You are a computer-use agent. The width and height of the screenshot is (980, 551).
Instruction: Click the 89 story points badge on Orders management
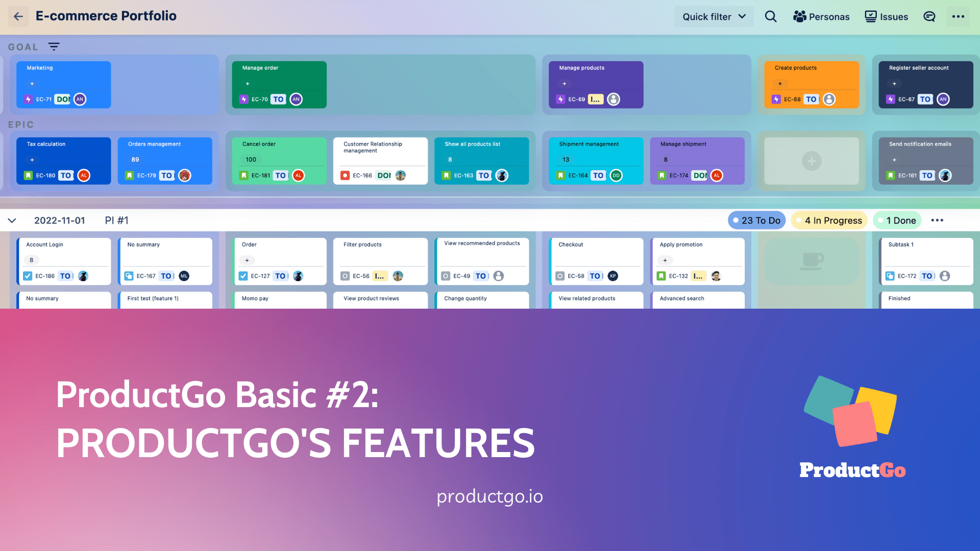[x=134, y=159]
